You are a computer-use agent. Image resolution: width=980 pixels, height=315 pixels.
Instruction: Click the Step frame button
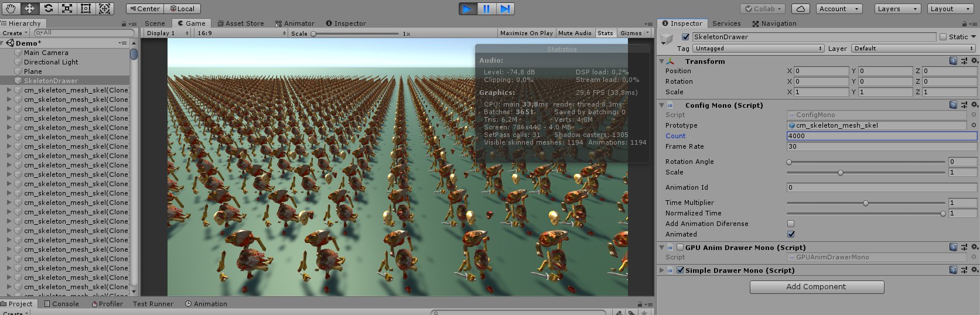point(505,9)
